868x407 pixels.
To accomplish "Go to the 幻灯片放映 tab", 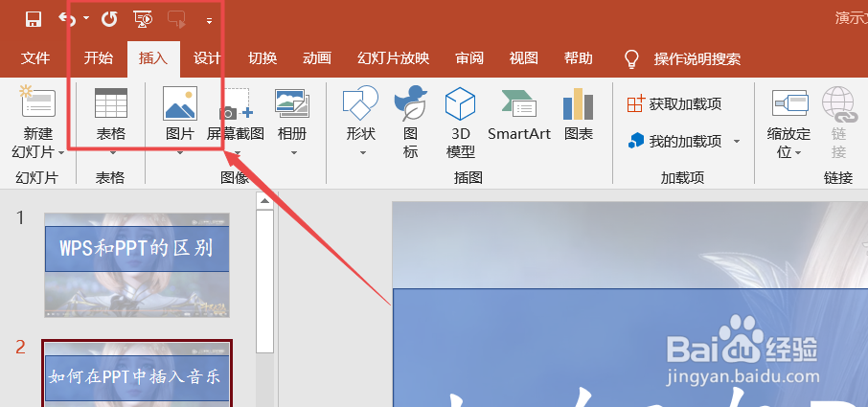I will coord(393,58).
